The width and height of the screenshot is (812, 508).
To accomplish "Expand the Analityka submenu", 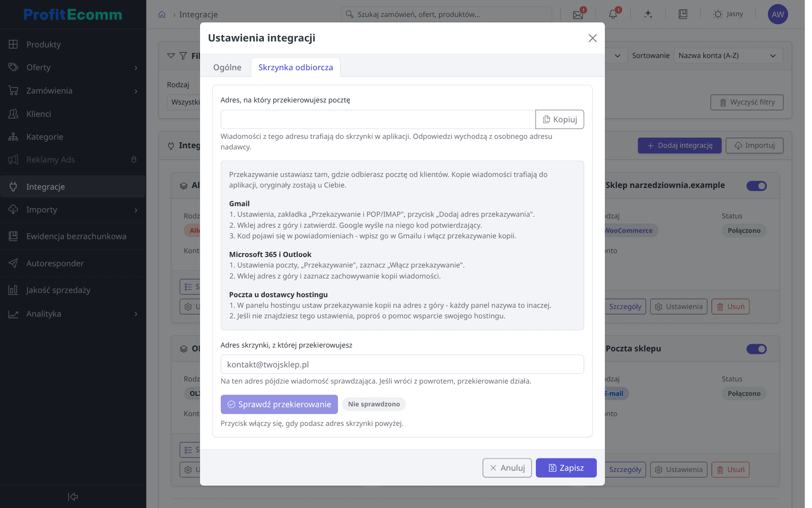I will pos(136,314).
